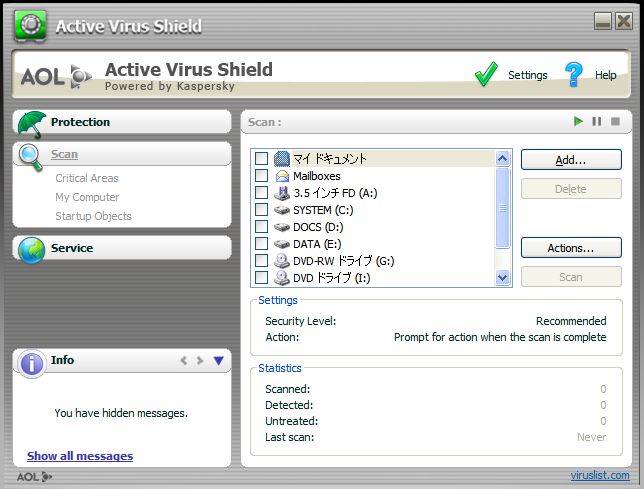Click the DOCS (D:) drive icon
The width and height of the screenshot is (644, 489).
[x=282, y=227]
